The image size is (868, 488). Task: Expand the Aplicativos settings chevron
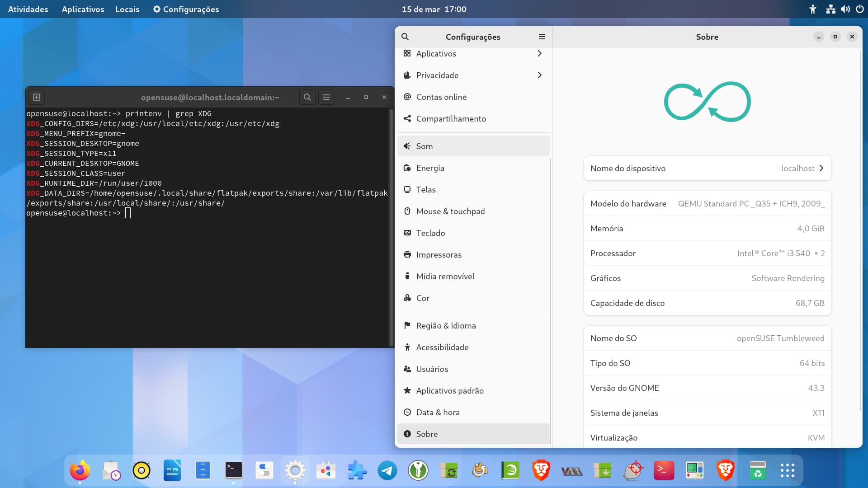pyautogui.click(x=539, y=53)
